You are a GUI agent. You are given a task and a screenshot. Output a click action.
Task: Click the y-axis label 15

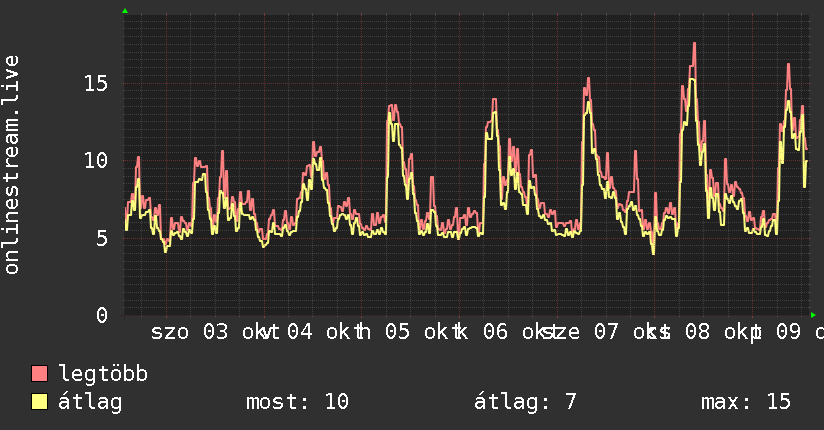[x=96, y=83]
